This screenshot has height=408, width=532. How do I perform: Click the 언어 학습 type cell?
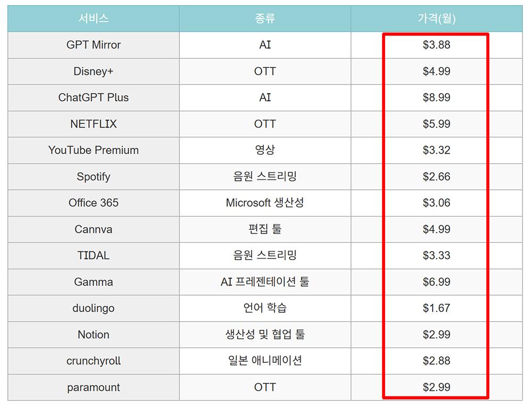[265, 309]
